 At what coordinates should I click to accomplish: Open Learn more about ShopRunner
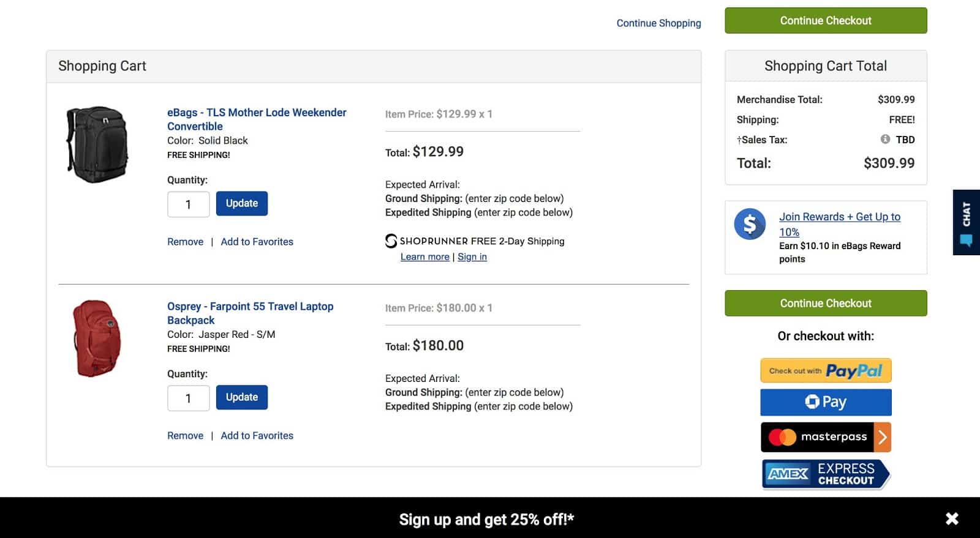click(x=424, y=256)
